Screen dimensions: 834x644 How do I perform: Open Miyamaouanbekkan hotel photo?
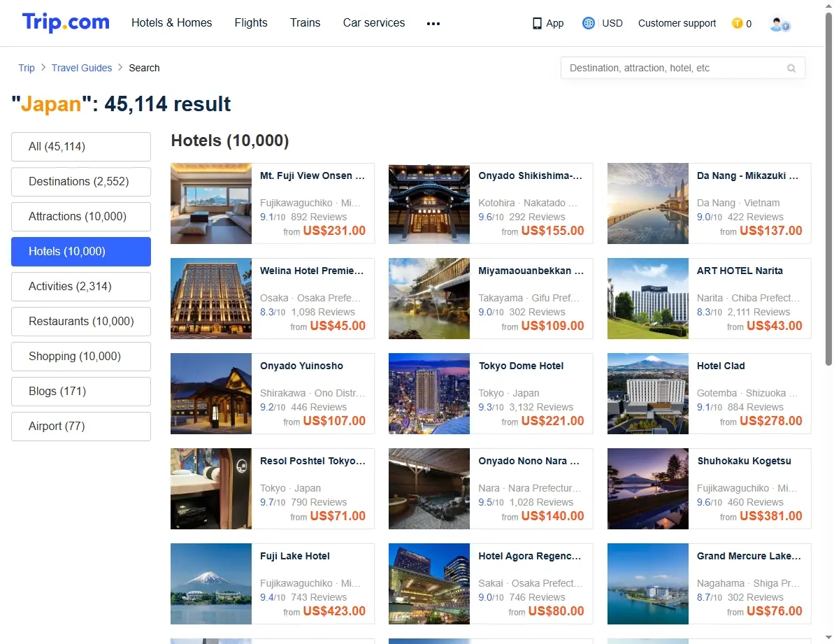[x=429, y=299]
